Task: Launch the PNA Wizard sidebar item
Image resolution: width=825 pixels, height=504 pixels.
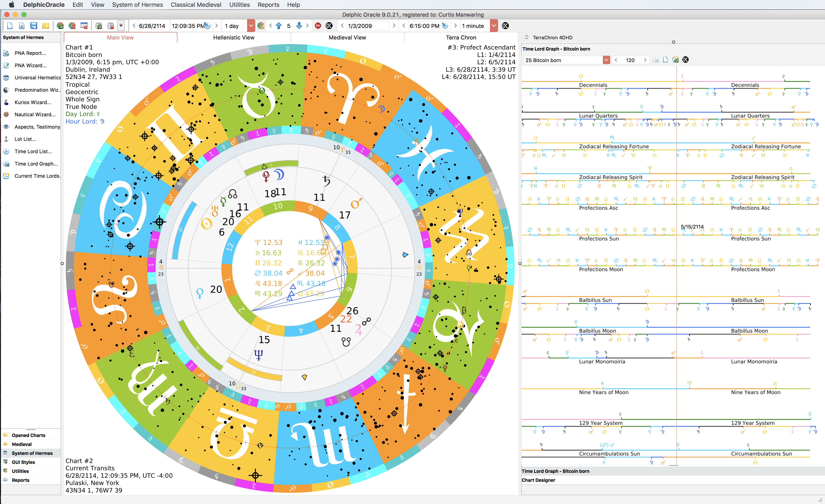Action: click(30, 65)
